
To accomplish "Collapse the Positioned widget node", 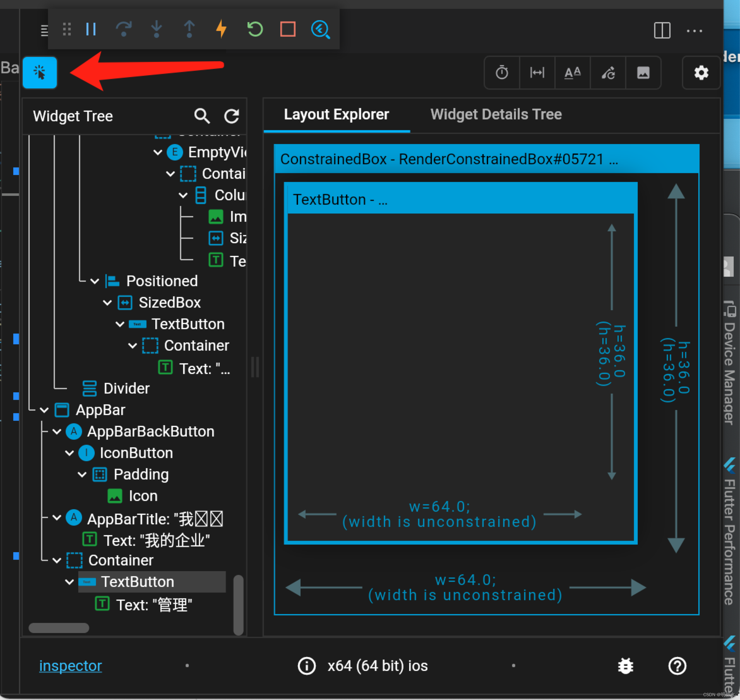I will click(94, 281).
